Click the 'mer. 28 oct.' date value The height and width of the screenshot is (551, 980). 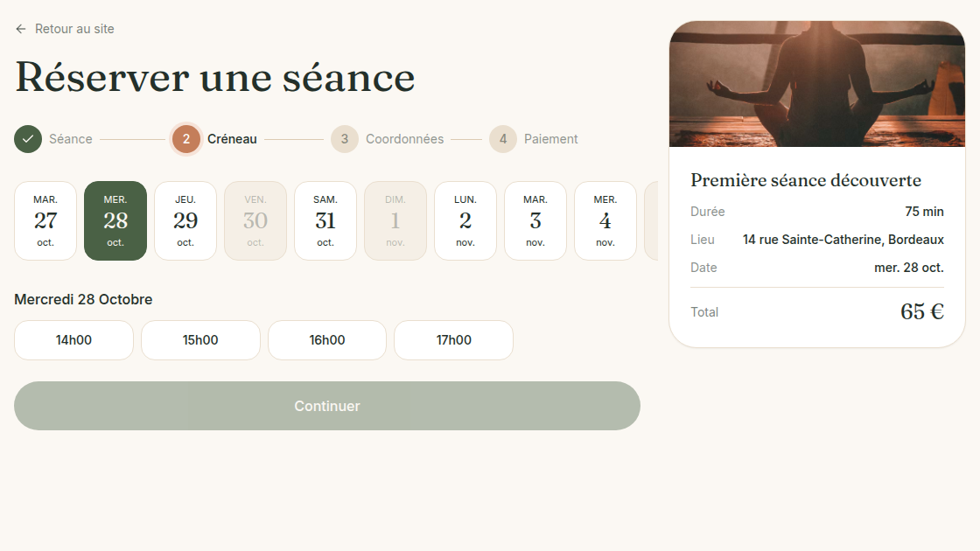coord(909,268)
